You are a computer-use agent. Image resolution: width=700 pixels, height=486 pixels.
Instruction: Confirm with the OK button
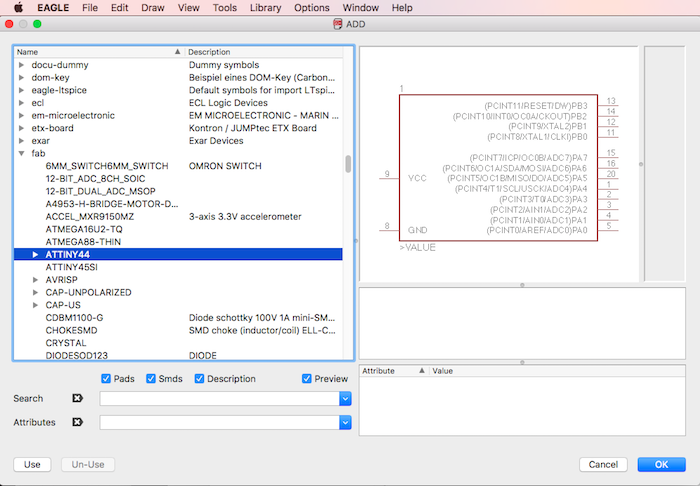click(661, 464)
